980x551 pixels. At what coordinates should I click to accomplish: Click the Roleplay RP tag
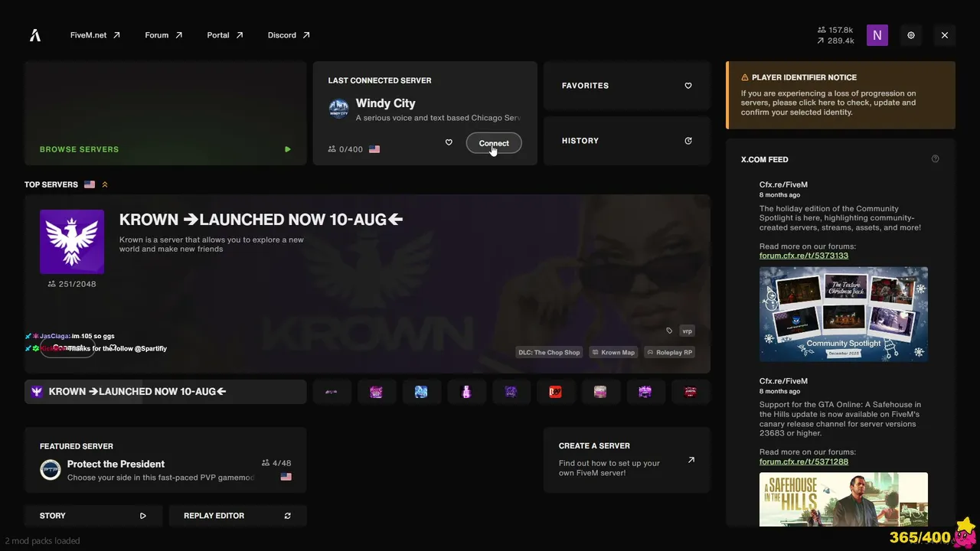[x=669, y=353]
